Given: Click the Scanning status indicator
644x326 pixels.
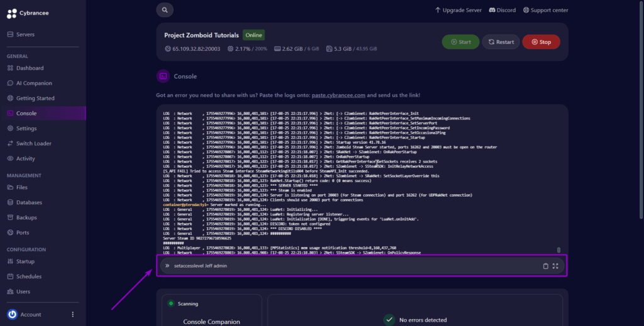Looking at the screenshot, I should [182, 303].
